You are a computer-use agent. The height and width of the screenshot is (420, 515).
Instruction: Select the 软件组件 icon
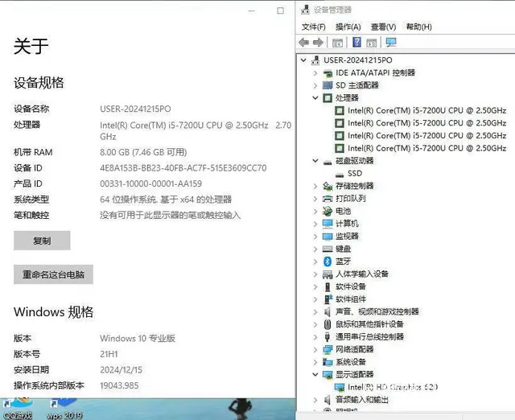click(x=328, y=299)
